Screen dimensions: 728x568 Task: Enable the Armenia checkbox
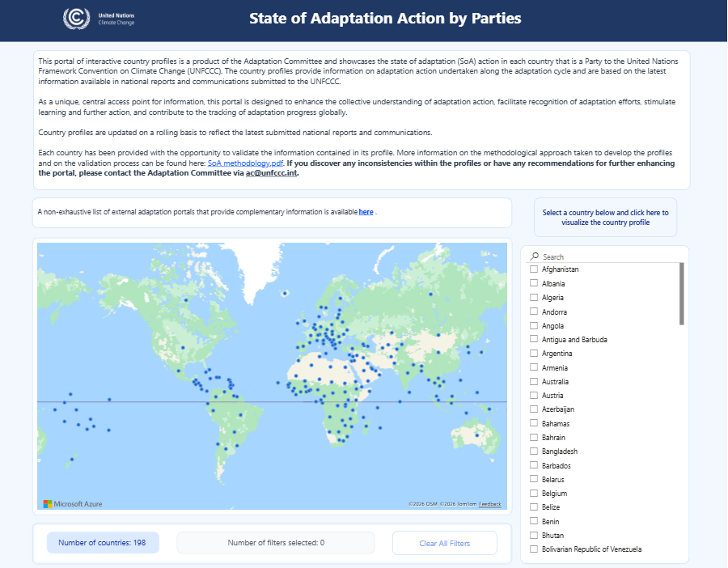(534, 367)
